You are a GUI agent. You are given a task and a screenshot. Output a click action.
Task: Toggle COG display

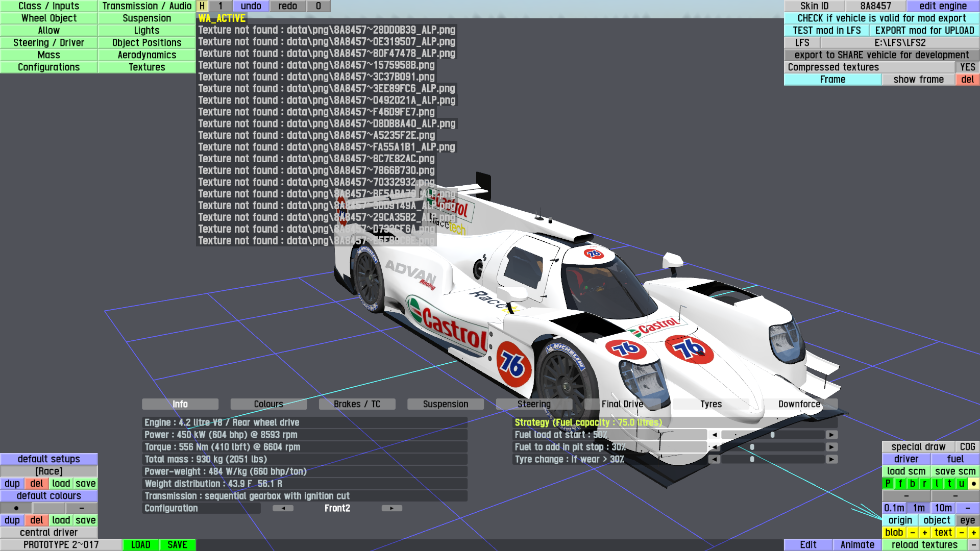[967, 447]
